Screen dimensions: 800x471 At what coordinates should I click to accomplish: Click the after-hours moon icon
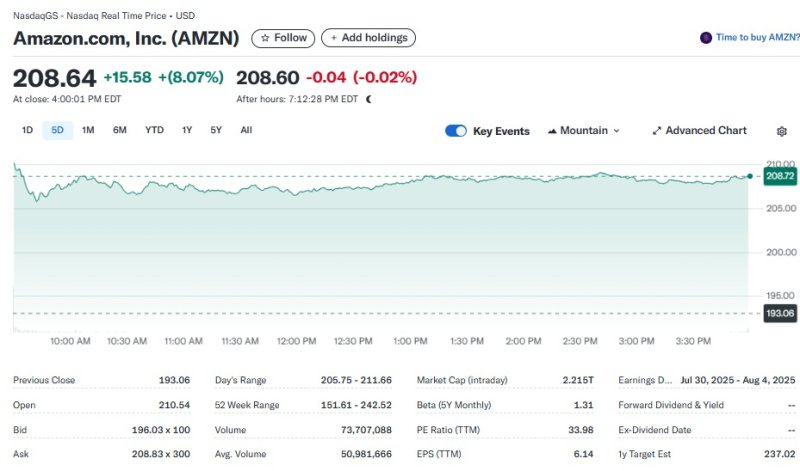coord(369,99)
